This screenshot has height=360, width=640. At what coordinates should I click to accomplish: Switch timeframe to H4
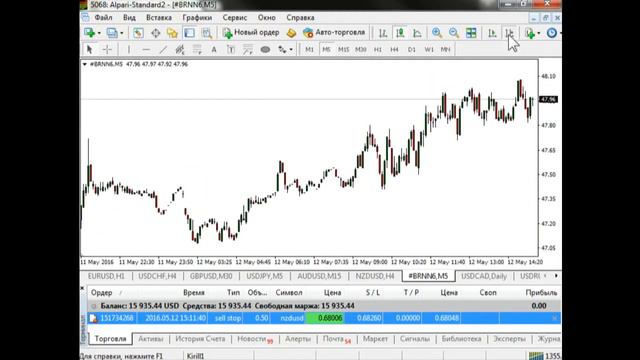click(394, 49)
